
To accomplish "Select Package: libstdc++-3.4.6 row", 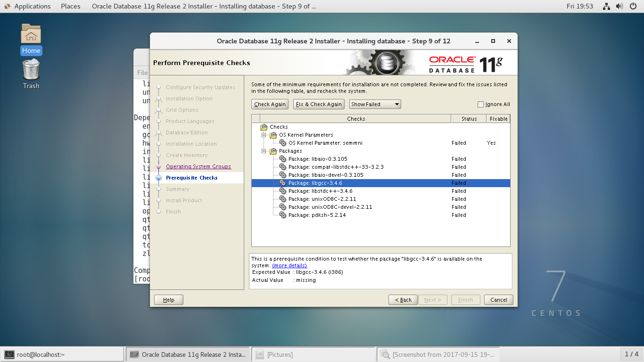I will [x=381, y=191].
